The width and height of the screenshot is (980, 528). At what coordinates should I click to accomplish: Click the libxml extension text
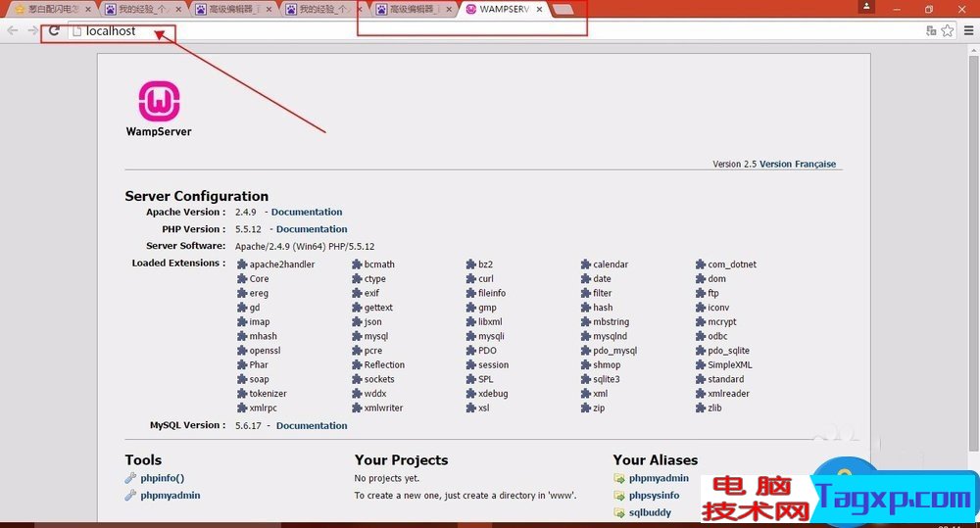point(491,322)
